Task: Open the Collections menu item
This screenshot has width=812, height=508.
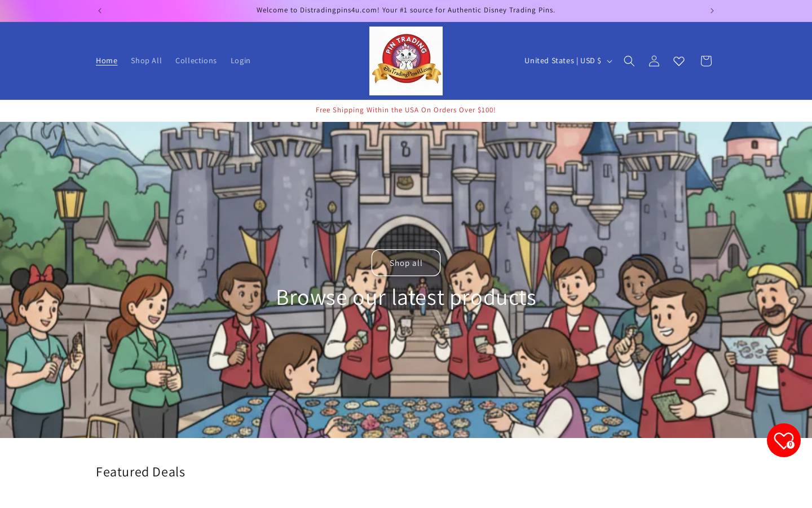Action: (x=196, y=60)
